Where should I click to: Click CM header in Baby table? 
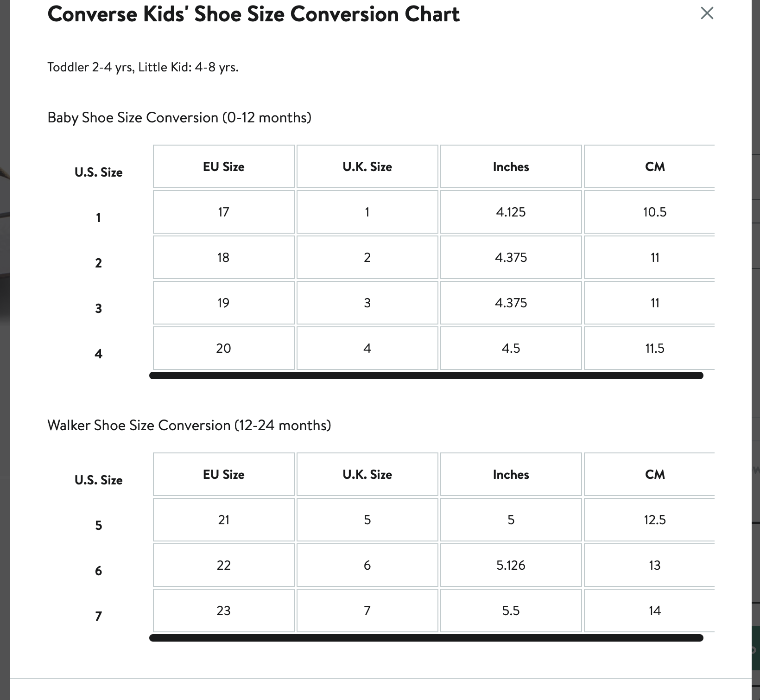click(x=650, y=166)
